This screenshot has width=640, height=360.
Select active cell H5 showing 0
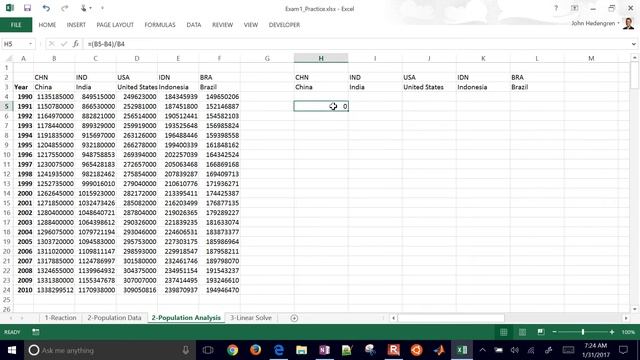(321, 106)
